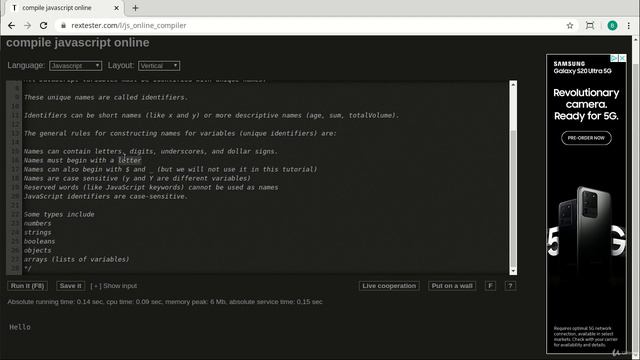Click the 'numbers' line in the editor
640x360 pixels.
[38, 223]
